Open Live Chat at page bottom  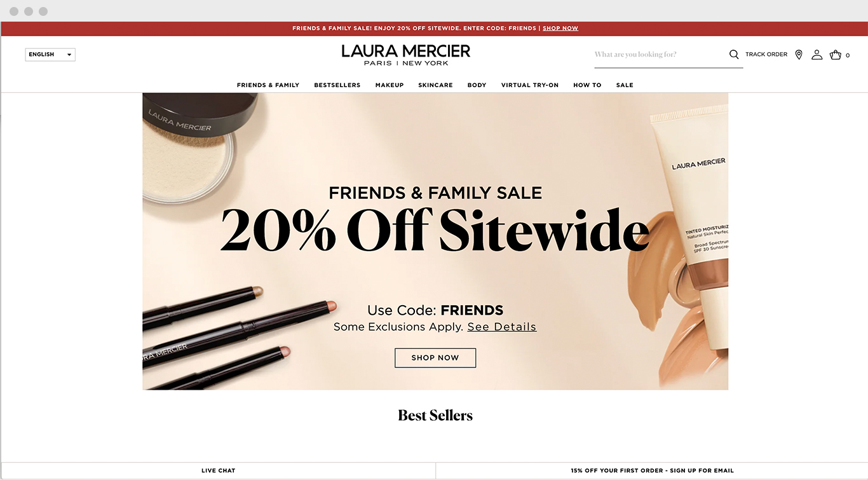point(219,471)
